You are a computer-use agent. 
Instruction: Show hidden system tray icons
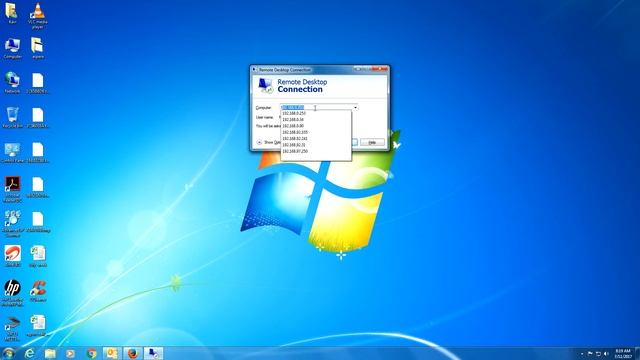[582, 354]
